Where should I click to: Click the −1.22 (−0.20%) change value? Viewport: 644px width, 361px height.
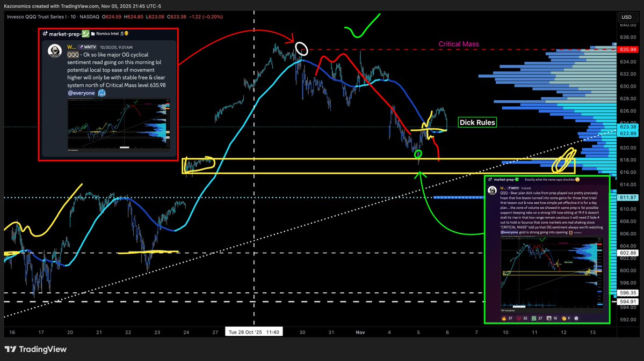coord(206,17)
